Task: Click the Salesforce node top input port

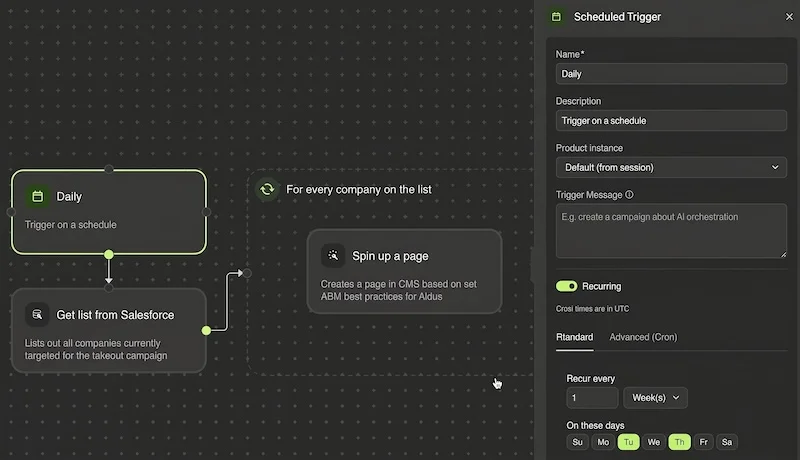Action: (109, 288)
